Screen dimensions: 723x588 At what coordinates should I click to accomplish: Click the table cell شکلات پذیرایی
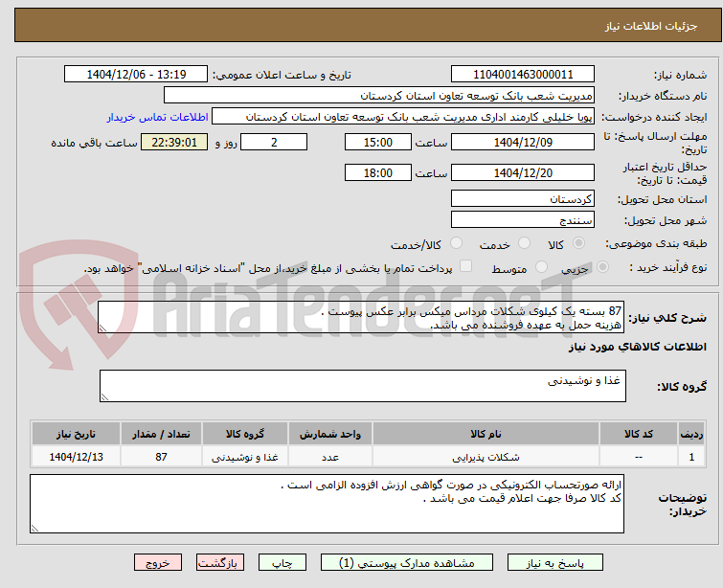486,457
